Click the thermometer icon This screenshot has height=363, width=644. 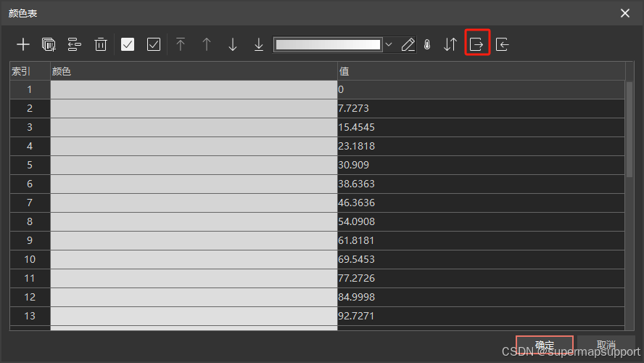point(427,44)
